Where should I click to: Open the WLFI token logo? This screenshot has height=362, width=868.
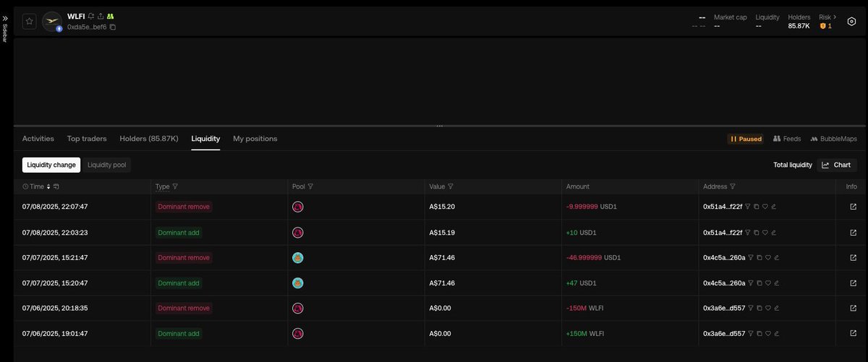click(x=51, y=22)
